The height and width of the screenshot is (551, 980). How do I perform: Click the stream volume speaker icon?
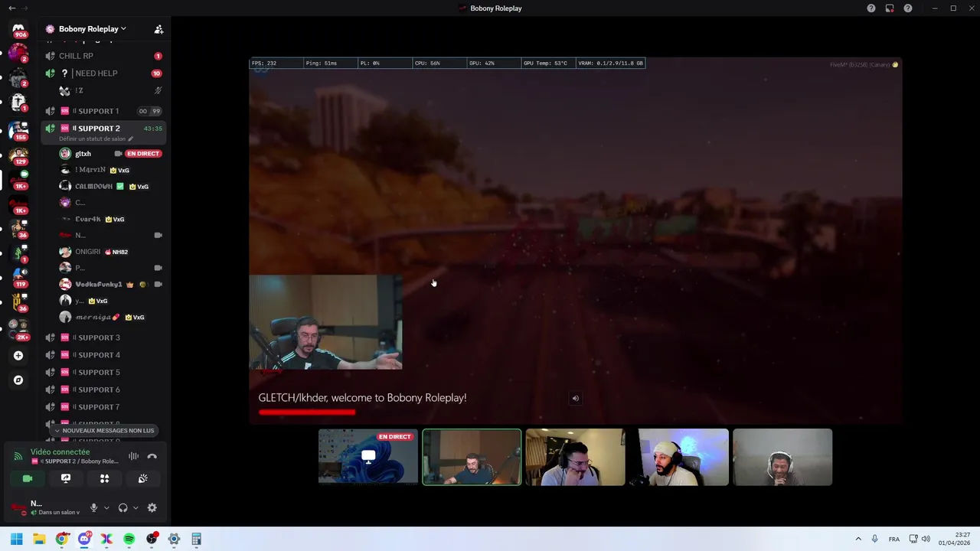point(576,398)
